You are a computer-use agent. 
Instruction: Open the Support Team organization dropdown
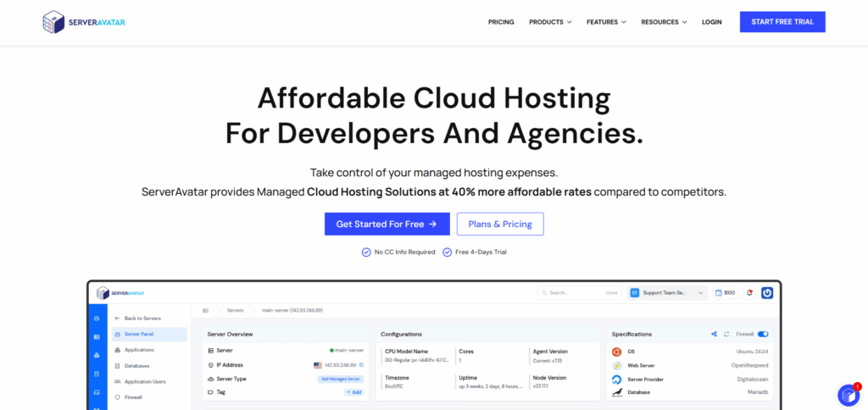[667, 293]
